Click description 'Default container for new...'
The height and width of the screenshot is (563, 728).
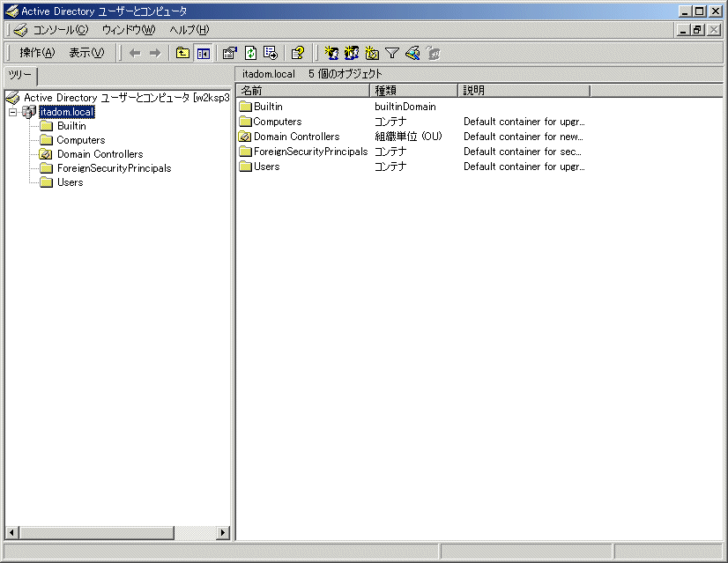pyautogui.click(x=524, y=137)
